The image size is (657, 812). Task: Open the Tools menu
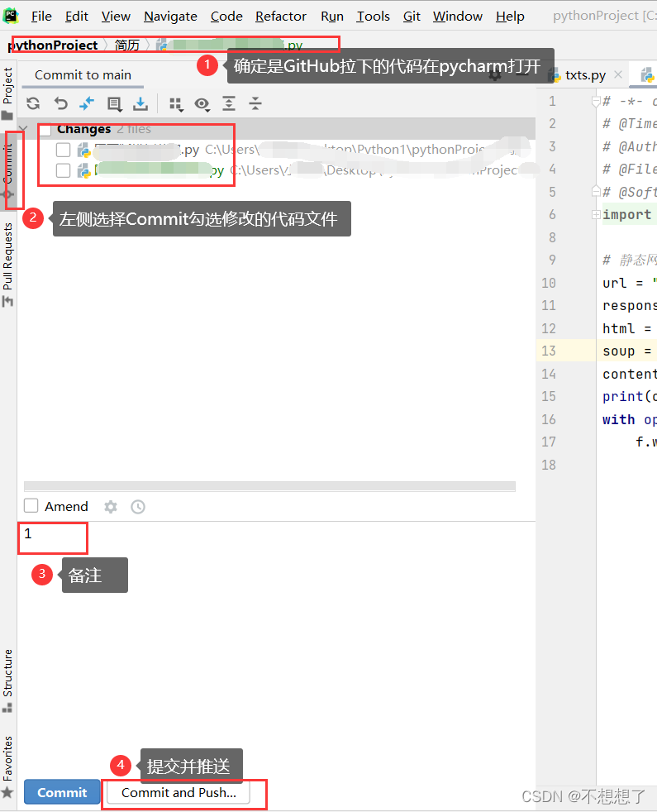(x=373, y=17)
